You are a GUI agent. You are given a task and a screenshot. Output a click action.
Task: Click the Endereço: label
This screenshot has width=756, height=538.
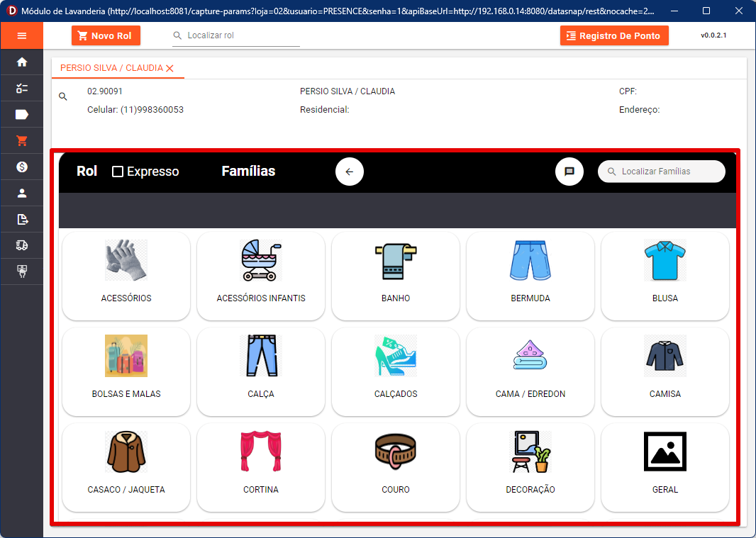pos(639,110)
